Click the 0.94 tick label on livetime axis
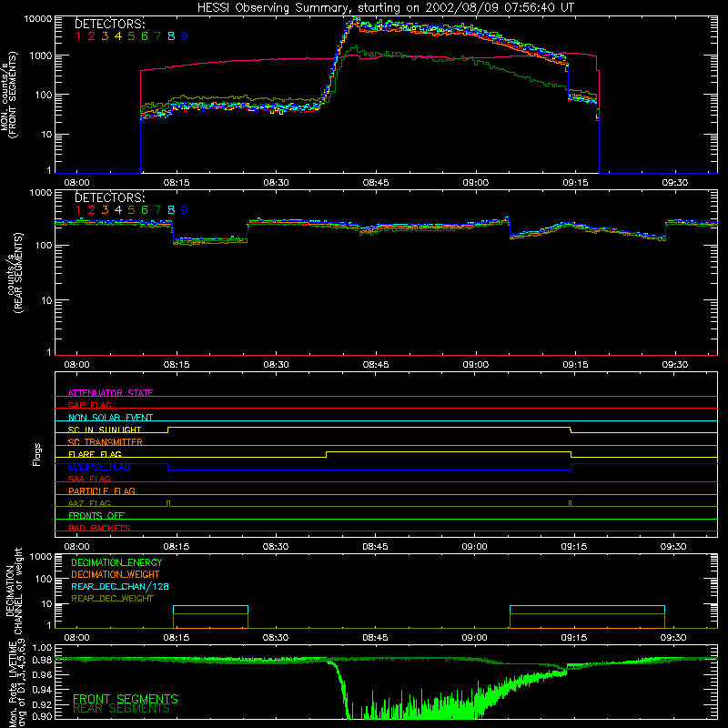This screenshot has height=728, width=728. point(42,690)
